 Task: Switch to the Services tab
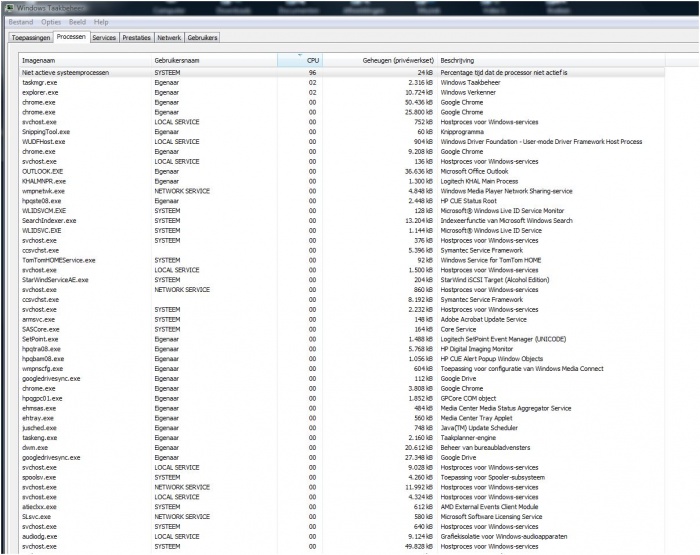point(104,38)
